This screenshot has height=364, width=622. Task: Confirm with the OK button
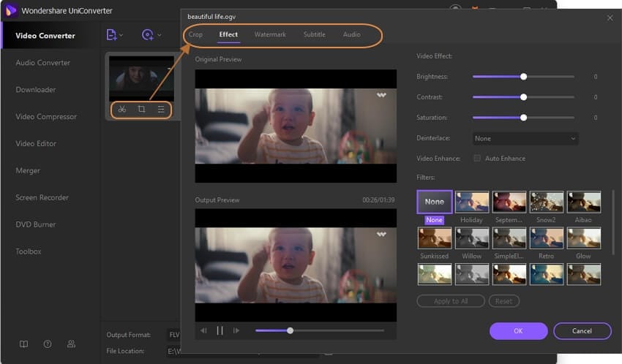click(x=519, y=330)
